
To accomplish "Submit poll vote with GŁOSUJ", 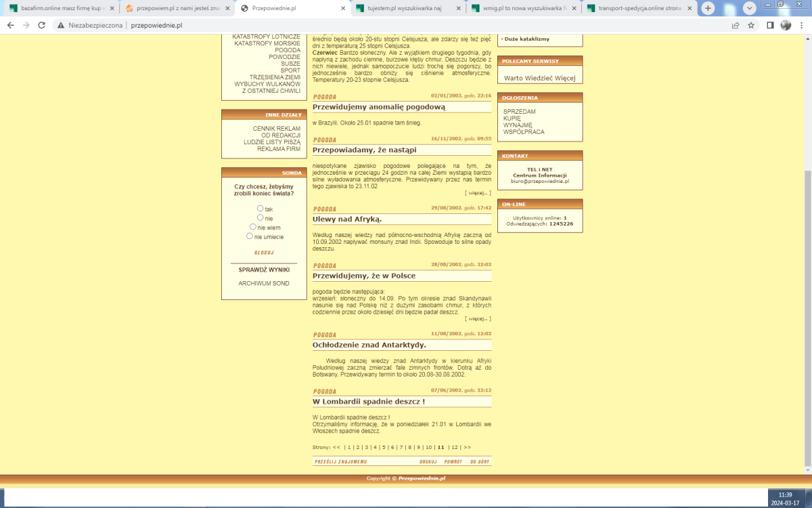I will coord(263,253).
